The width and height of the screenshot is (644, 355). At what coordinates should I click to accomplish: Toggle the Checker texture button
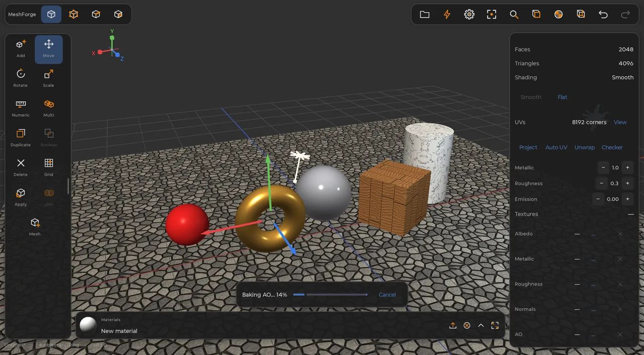click(x=612, y=147)
